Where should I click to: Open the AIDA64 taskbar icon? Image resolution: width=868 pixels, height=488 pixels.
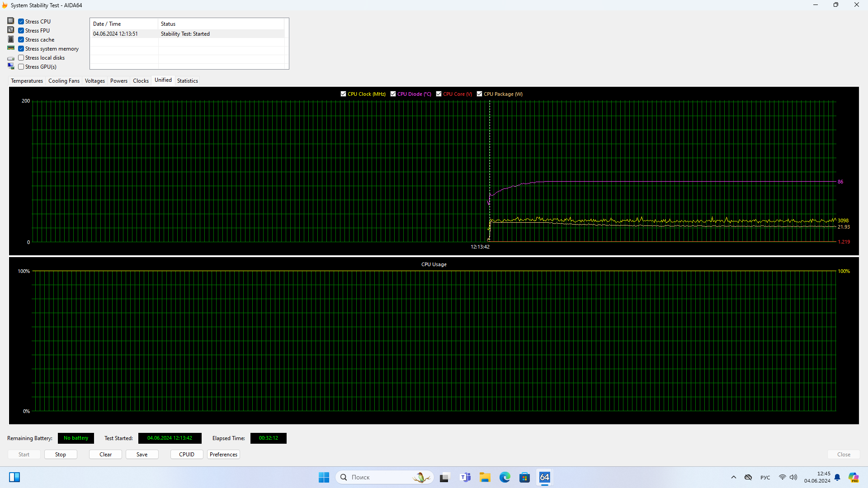pos(544,477)
